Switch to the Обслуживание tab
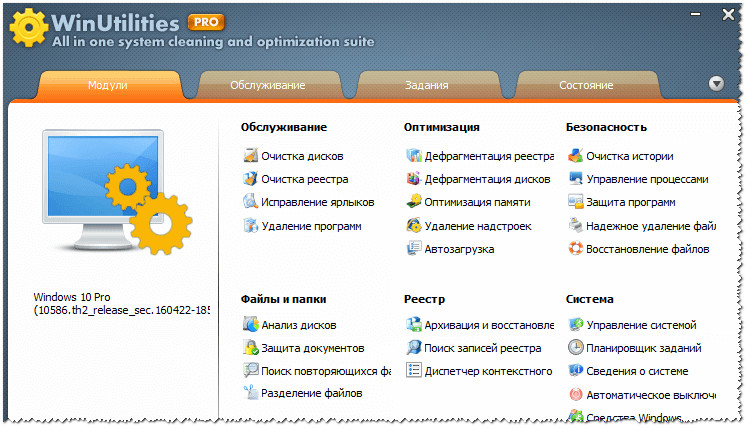This screenshot has height=432, width=752. click(268, 85)
